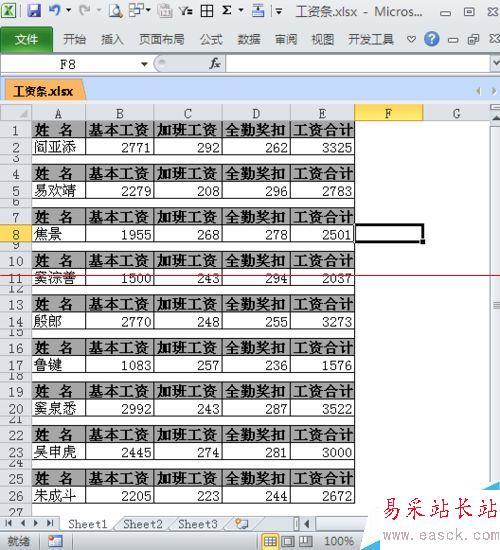Click the Insert Worksheet icon
The width and height of the screenshot is (500, 550).
pos(242,524)
